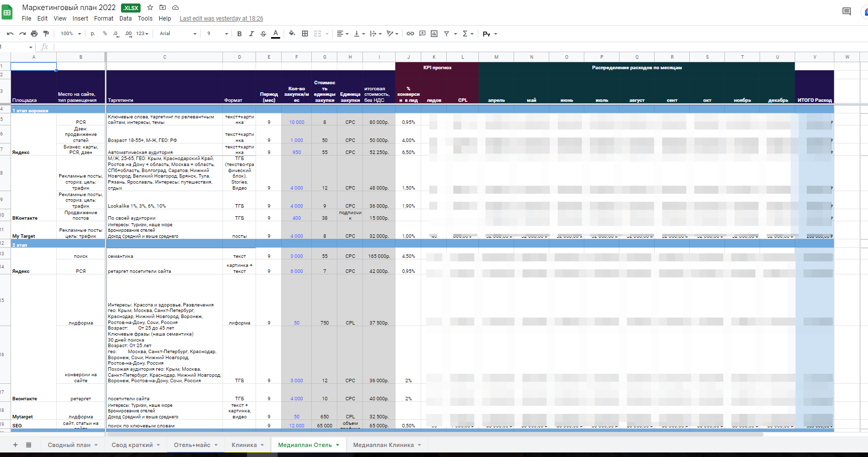Insert a link with the chain icon
This screenshot has width=868, height=457.
coord(410,34)
